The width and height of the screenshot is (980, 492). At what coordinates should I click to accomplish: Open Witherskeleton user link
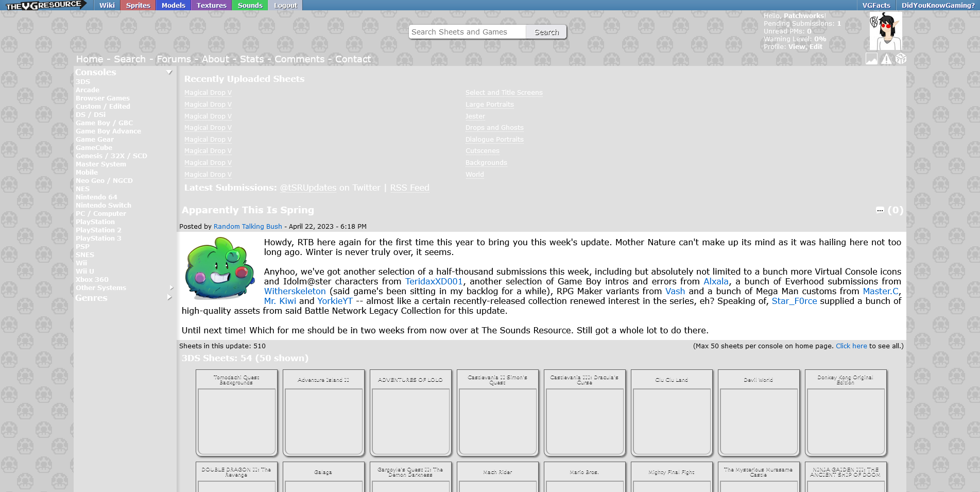point(295,291)
